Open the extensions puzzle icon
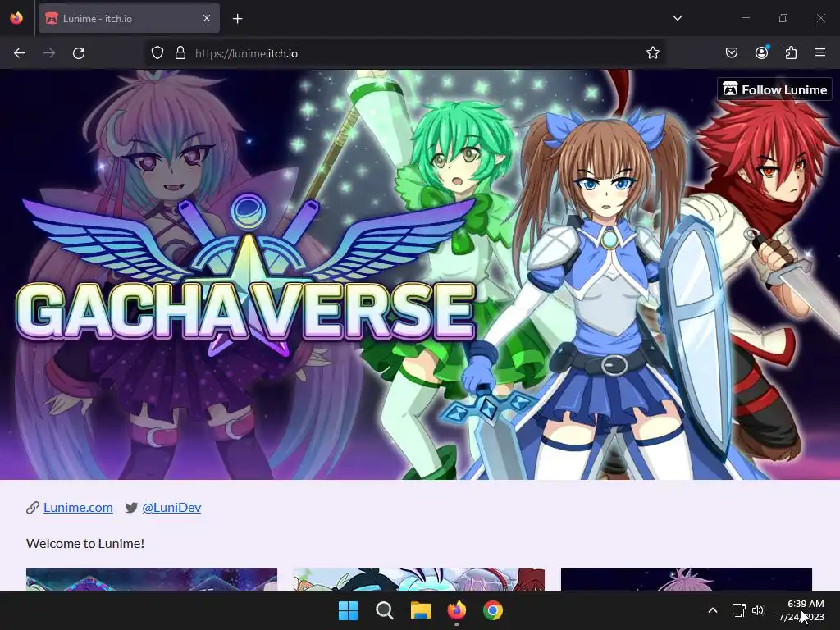The image size is (840, 630). point(791,53)
